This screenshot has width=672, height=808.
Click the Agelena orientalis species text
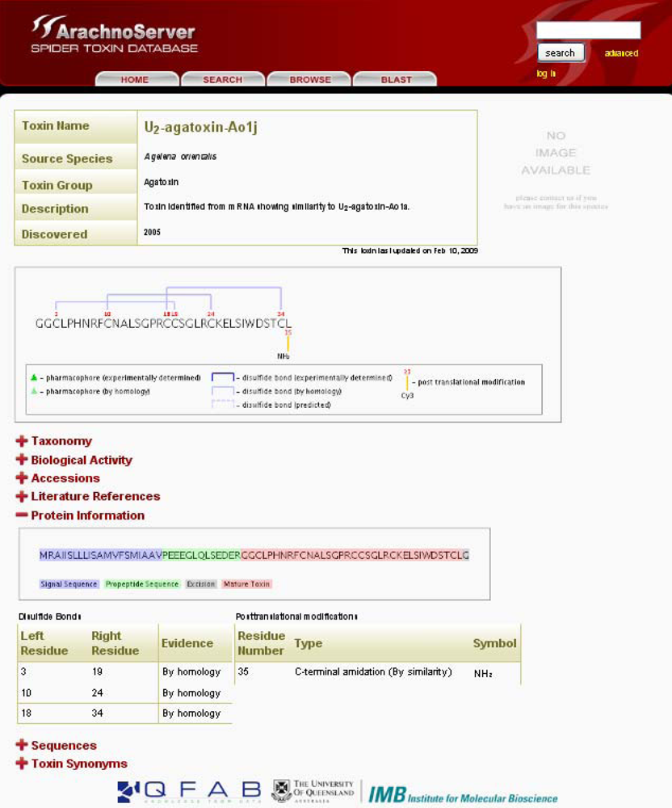(180, 156)
